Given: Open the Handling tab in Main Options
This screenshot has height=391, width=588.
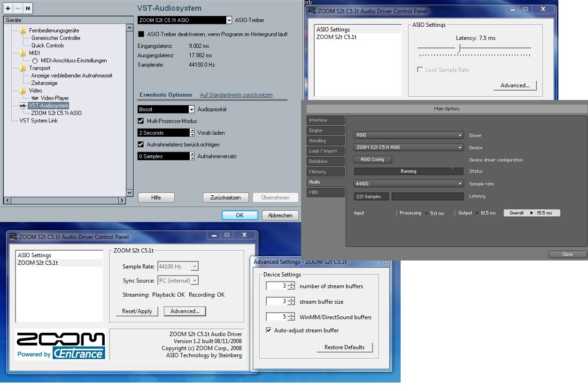Looking at the screenshot, I should pyautogui.click(x=325, y=141).
